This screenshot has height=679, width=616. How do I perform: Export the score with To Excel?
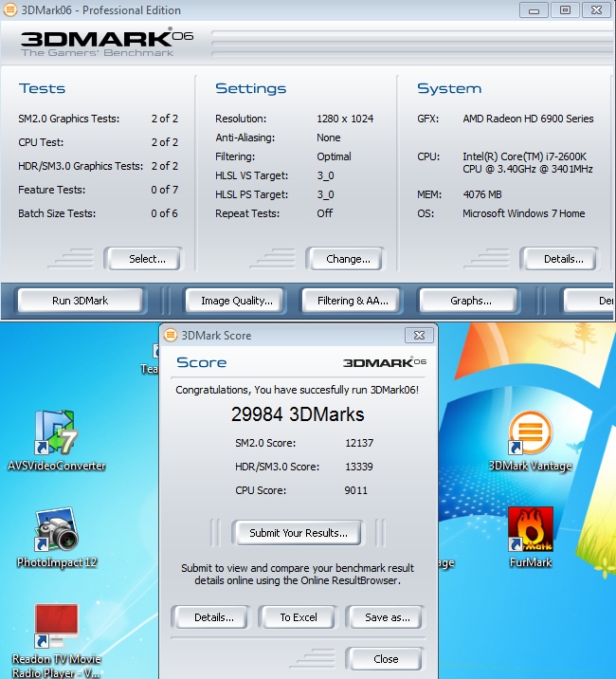(299, 617)
